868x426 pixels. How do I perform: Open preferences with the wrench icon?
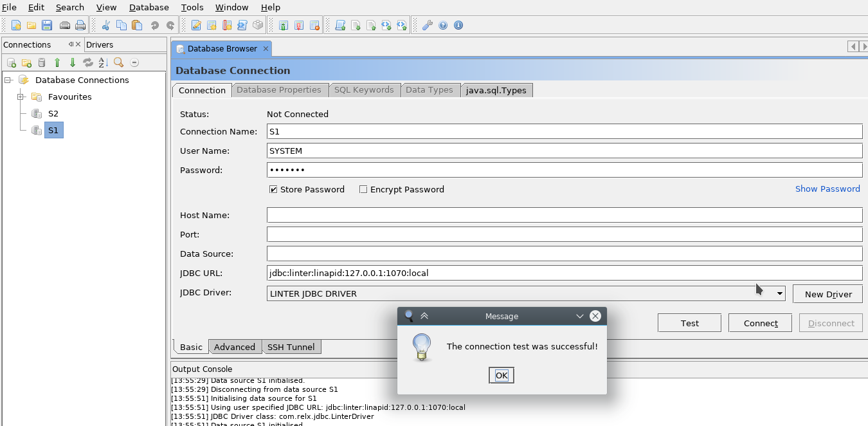pyautogui.click(x=427, y=26)
